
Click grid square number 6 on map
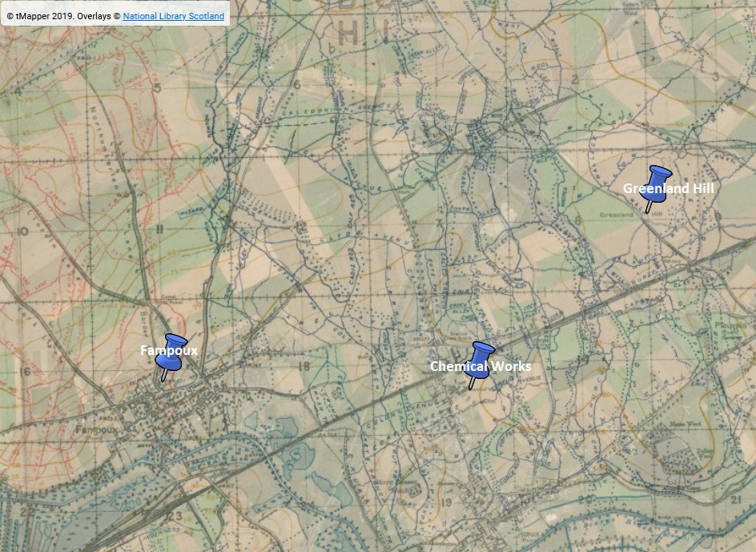pos(296,84)
